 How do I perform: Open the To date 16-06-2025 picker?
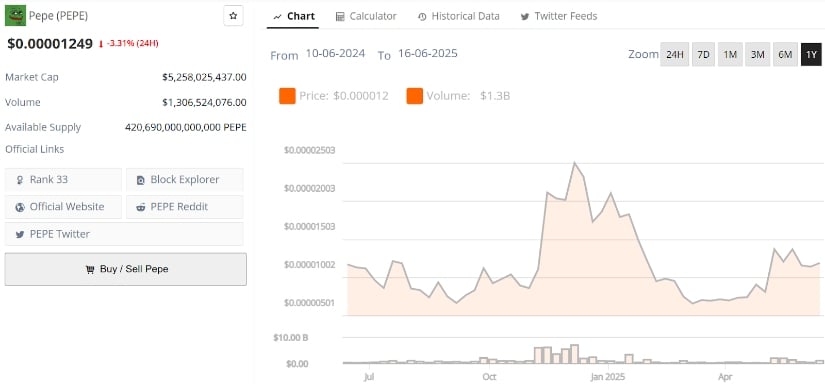[428, 54]
